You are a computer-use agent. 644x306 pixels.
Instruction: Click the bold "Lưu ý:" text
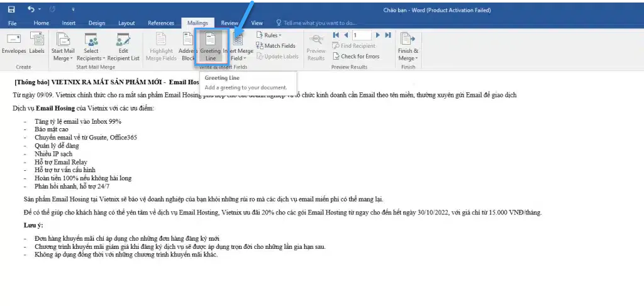[x=33, y=225]
